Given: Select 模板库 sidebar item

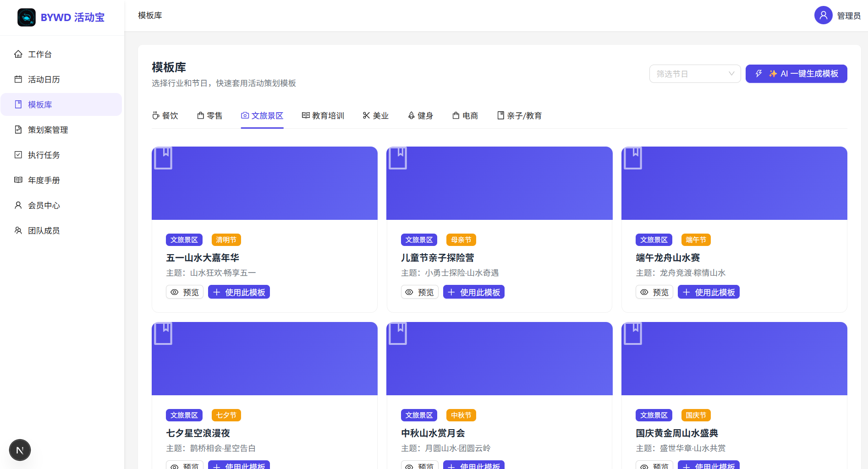Looking at the screenshot, I should tap(61, 104).
